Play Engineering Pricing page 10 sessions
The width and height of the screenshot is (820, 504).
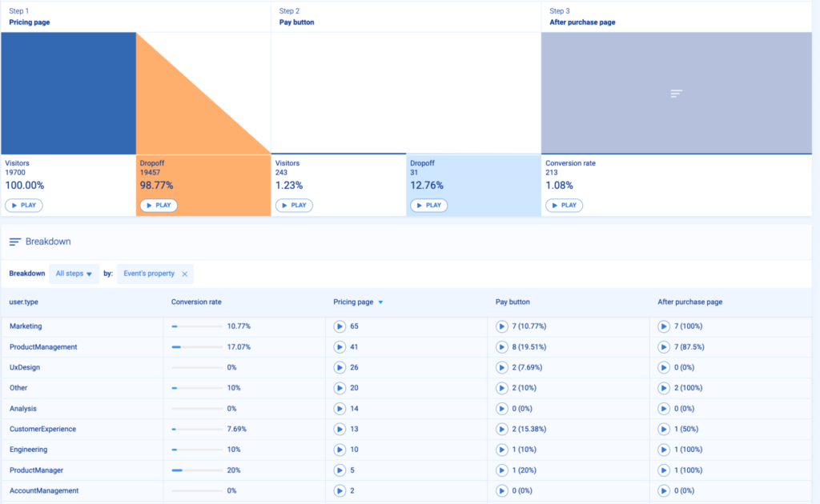[340, 450]
